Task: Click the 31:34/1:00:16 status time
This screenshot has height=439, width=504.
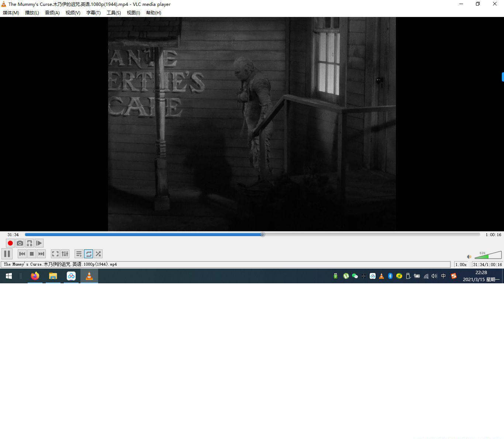Action: pyautogui.click(x=487, y=265)
